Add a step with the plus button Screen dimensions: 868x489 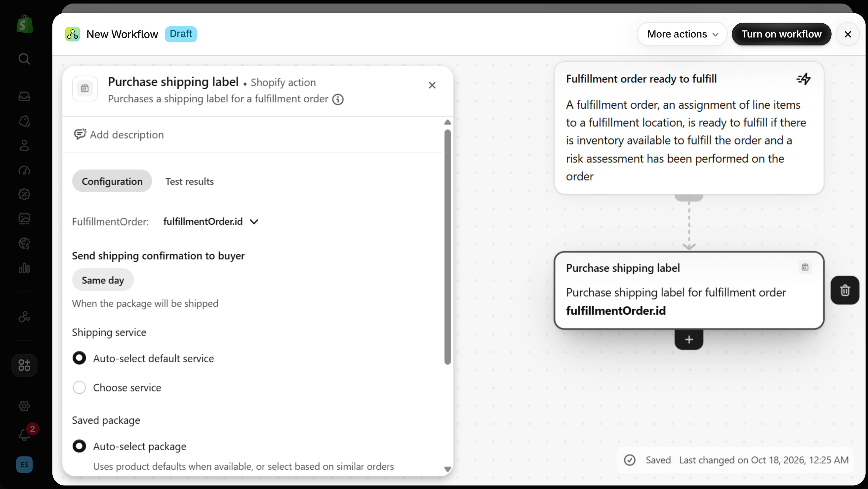click(x=689, y=339)
